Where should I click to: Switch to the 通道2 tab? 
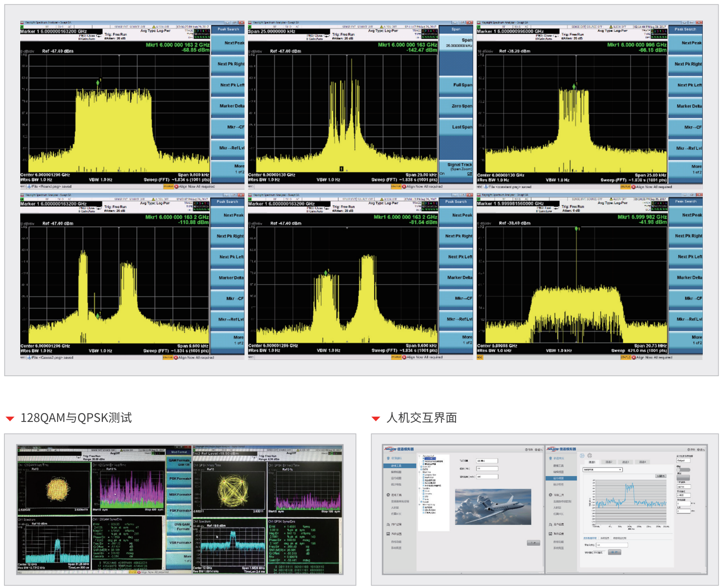coord(609,462)
